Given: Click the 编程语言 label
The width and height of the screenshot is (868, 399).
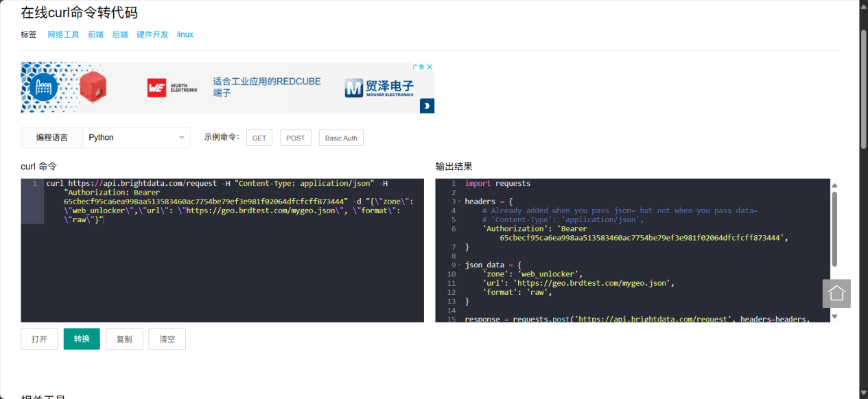Looking at the screenshot, I should point(52,137).
